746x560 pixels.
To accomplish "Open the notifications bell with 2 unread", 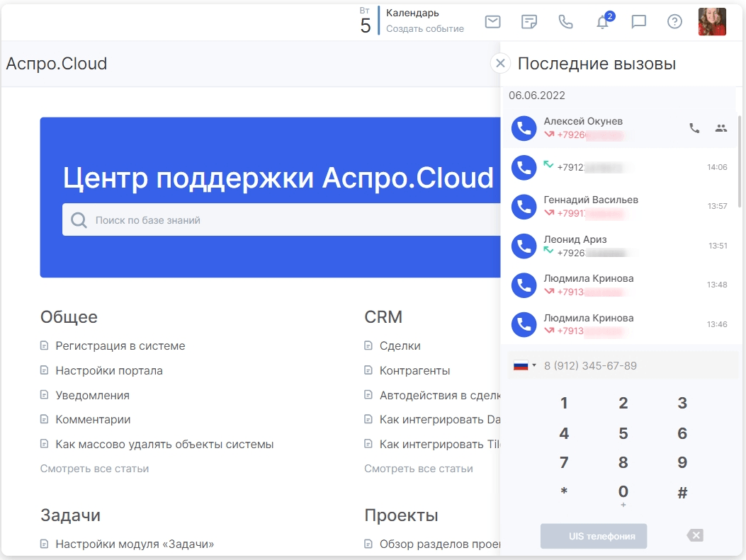I will (601, 23).
